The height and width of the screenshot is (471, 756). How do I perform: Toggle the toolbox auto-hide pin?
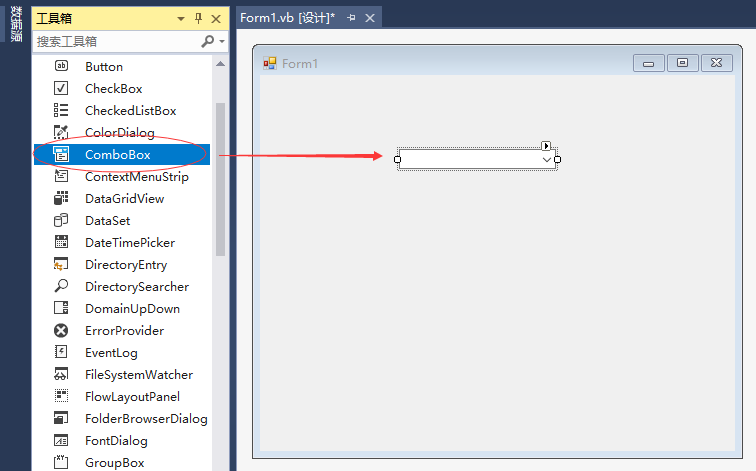(x=198, y=18)
